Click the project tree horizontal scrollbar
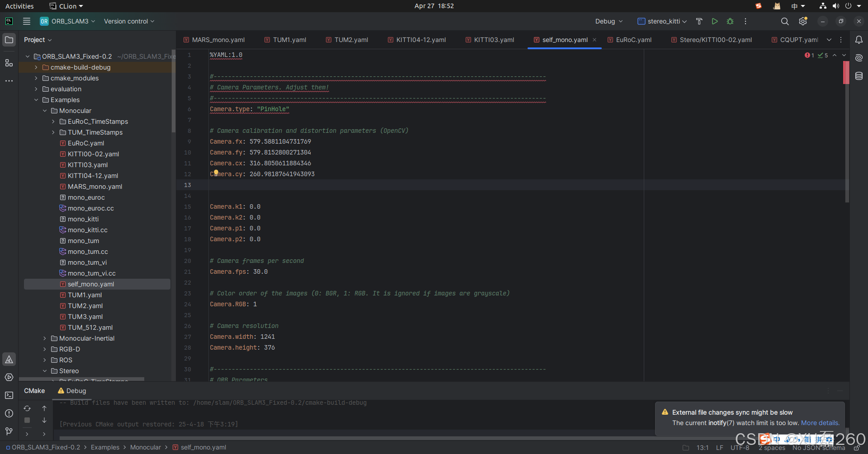 tap(81, 379)
